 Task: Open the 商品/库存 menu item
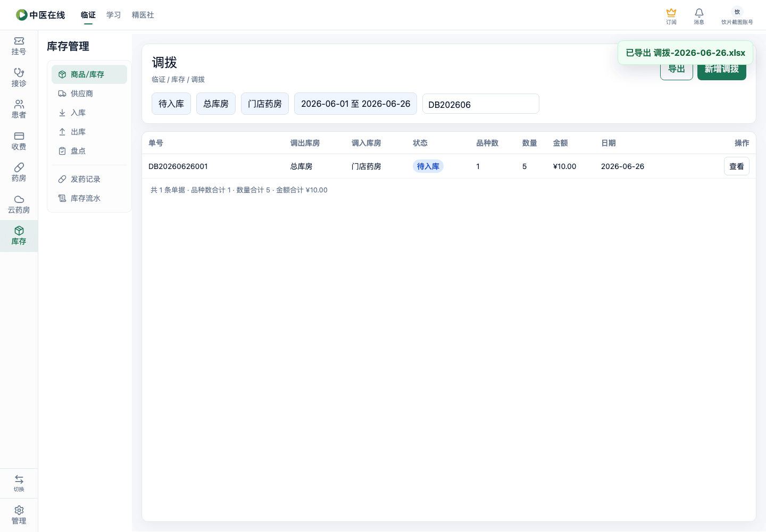click(x=89, y=74)
